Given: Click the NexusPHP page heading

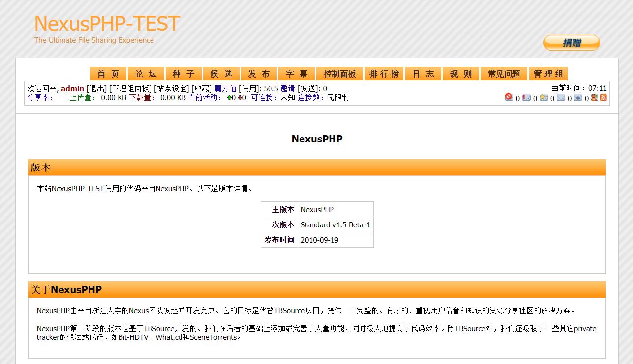Looking at the screenshot, I should (x=317, y=139).
